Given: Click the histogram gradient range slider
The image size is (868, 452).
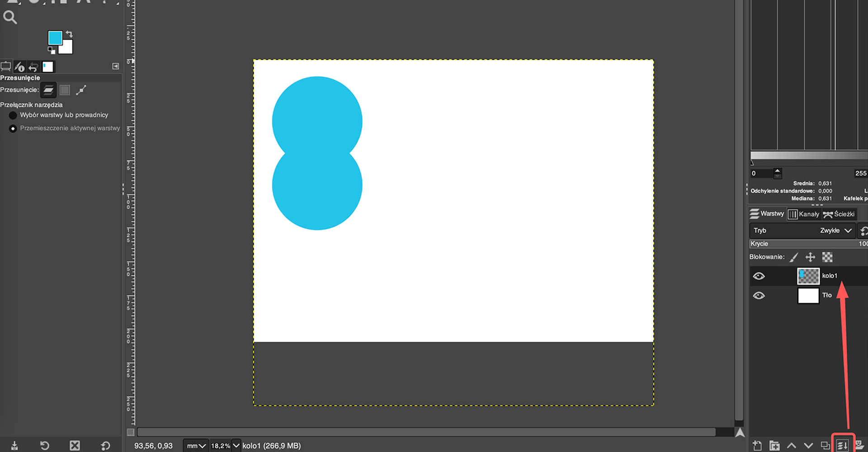Looking at the screenshot, I should (809, 155).
